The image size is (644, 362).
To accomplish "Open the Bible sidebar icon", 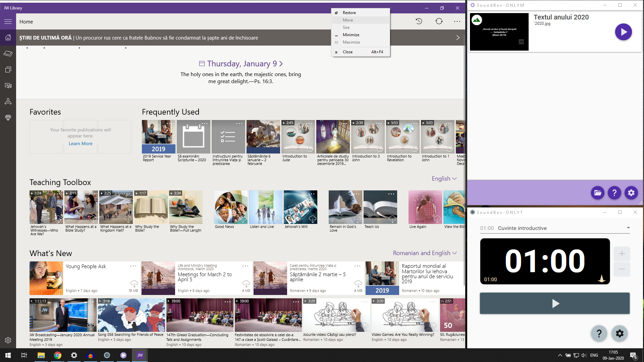I will click(8, 54).
